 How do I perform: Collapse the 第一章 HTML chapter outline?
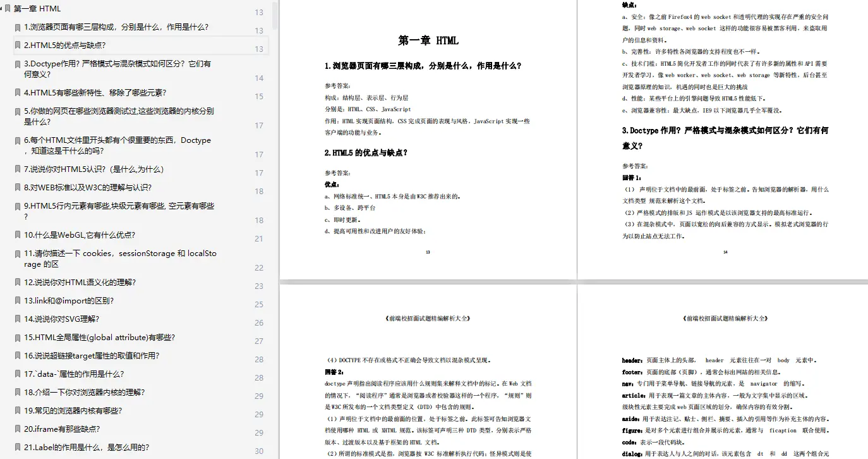click(1, 8)
